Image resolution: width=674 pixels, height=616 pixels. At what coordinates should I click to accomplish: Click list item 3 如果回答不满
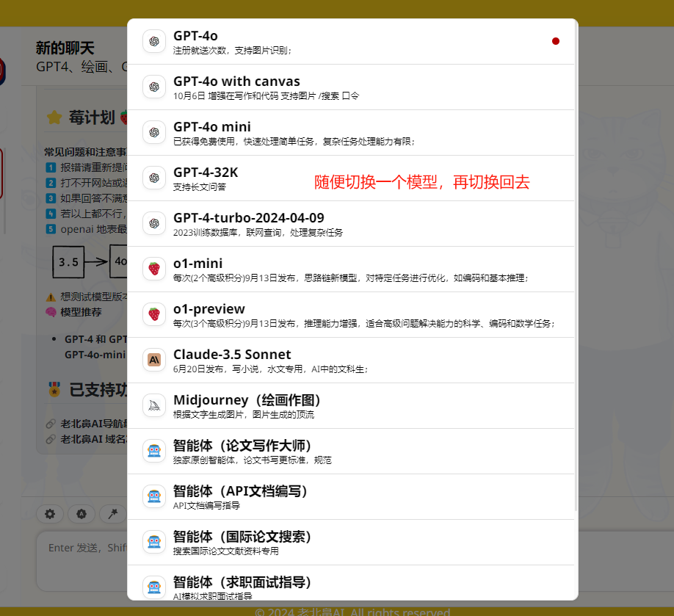[94, 198]
